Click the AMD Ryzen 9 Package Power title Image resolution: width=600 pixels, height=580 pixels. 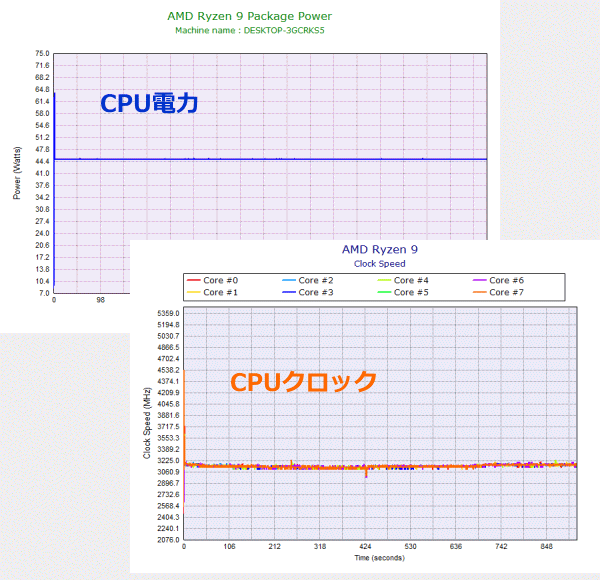[249, 16]
